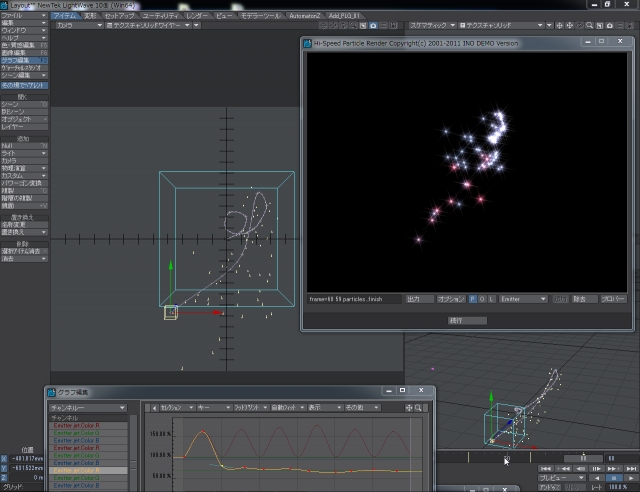This screenshot has width=640, height=492.
Task: Click the go-to-last-frame transport icon
Action: pos(630,468)
